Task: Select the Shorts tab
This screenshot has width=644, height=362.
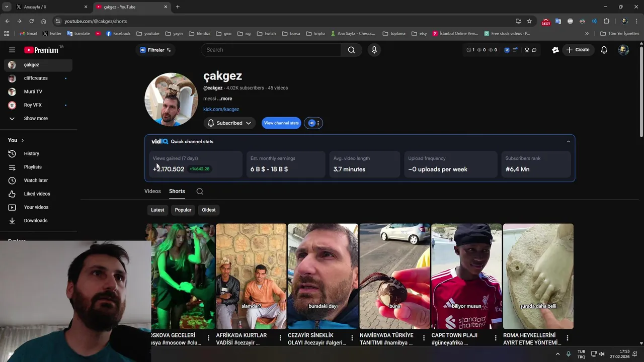Action: click(x=177, y=192)
